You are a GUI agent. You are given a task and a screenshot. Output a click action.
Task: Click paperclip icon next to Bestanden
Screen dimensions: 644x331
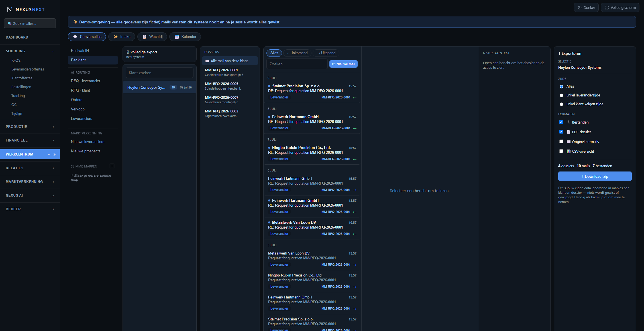(x=568, y=122)
